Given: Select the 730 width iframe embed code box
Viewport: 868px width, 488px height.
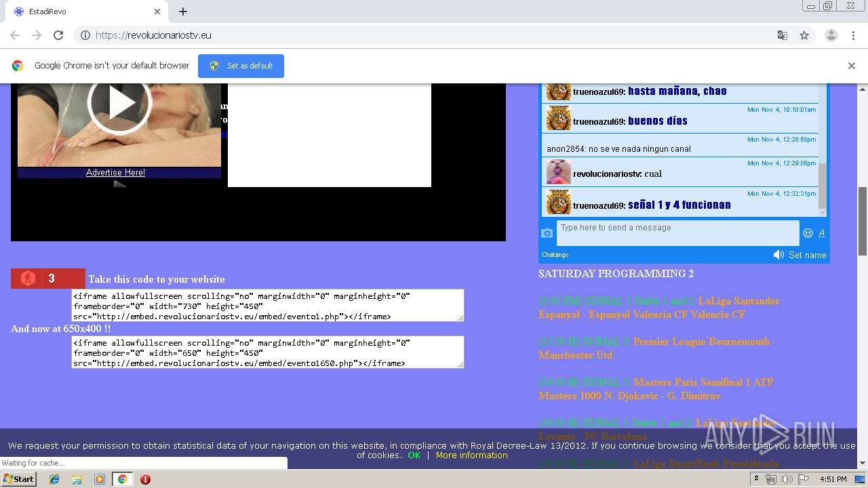Looking at the screenshot, I should point(268,306).
